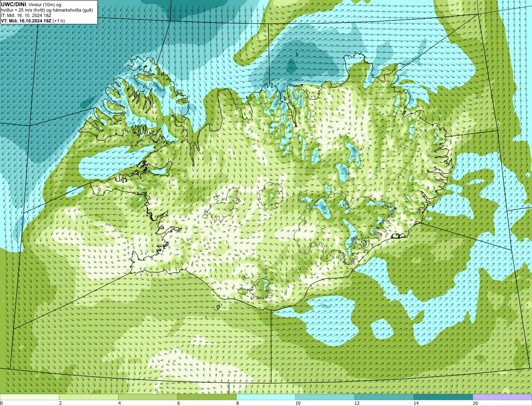
Task: Click the 'VT: Mið. 16.10.2024 19Z (+1 h)' line
Action: click(x=33, y=21)
